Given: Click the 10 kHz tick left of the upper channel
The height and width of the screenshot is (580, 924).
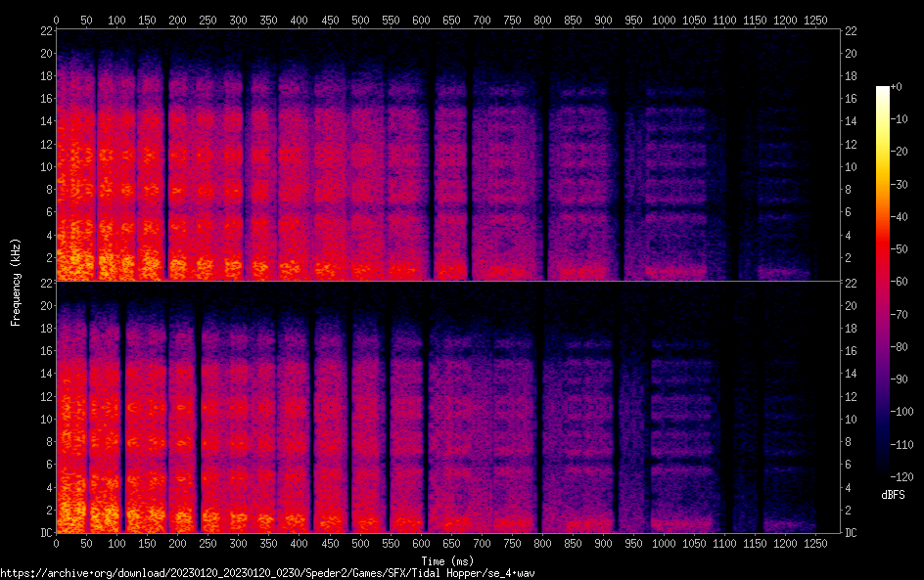Looking at the screenshot, I should (x=44, y=166).
